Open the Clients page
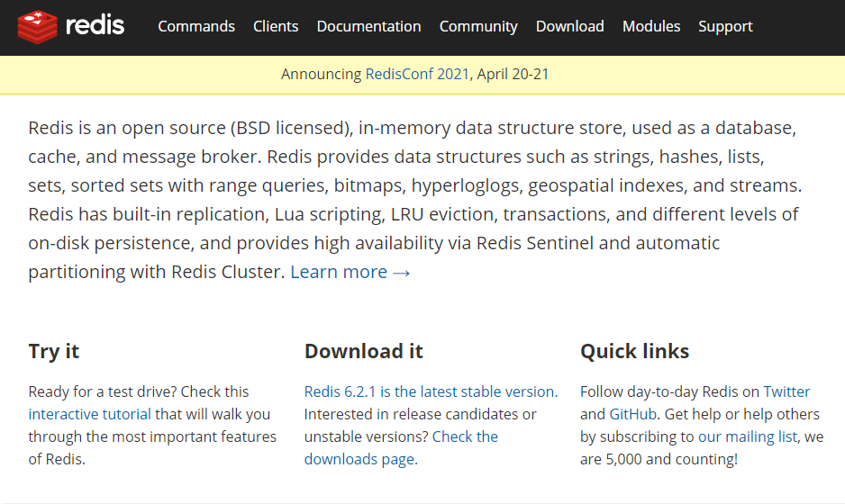845x504 pixels. coord(276,26)
